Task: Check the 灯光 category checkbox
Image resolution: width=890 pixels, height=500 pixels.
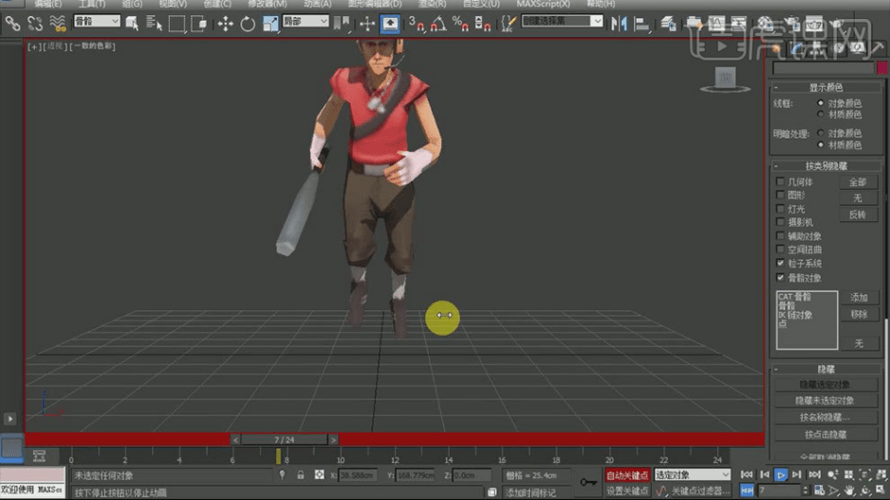Action: (780, 209)
